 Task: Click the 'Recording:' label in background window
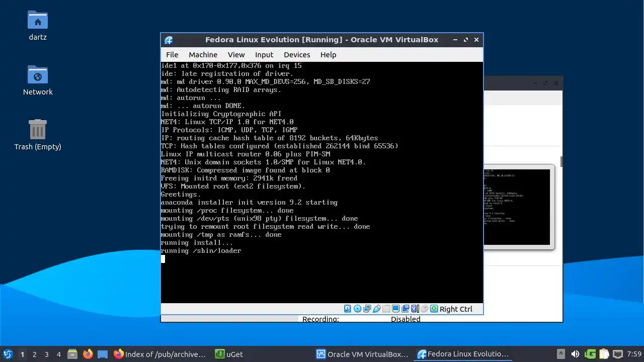click(320, 319)
